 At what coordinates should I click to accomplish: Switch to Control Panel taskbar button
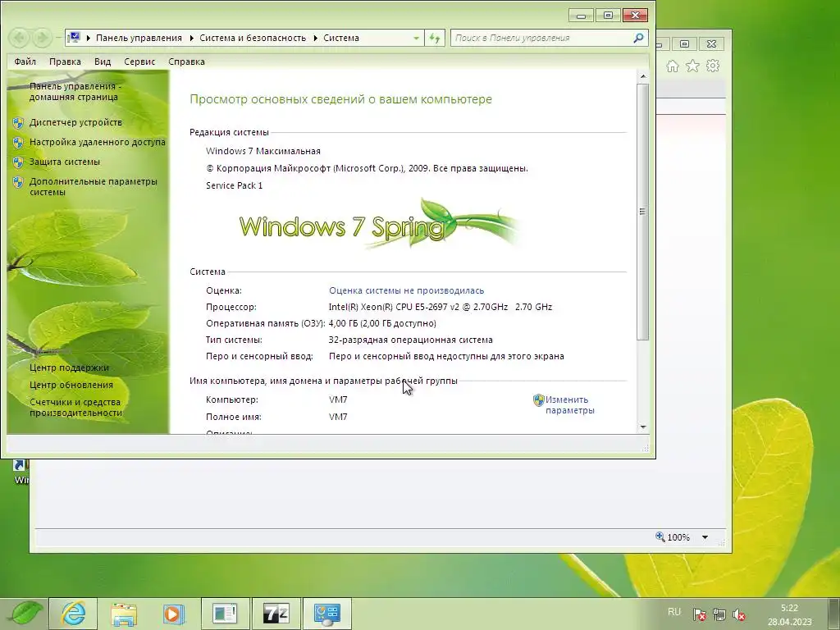coord(326,614)
